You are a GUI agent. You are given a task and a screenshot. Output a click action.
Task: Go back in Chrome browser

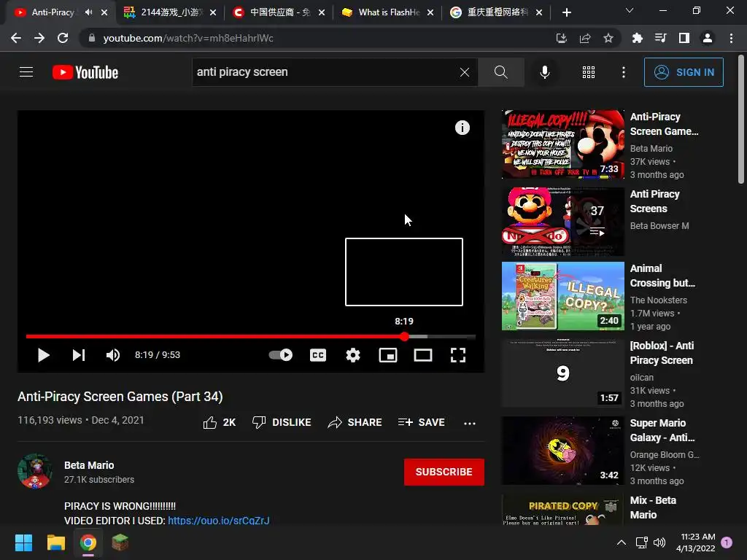tap(16, 38)
